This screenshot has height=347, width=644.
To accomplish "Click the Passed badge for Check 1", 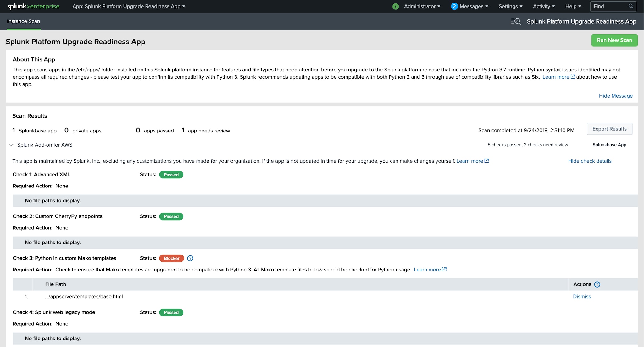I will [x=171, y=175].
